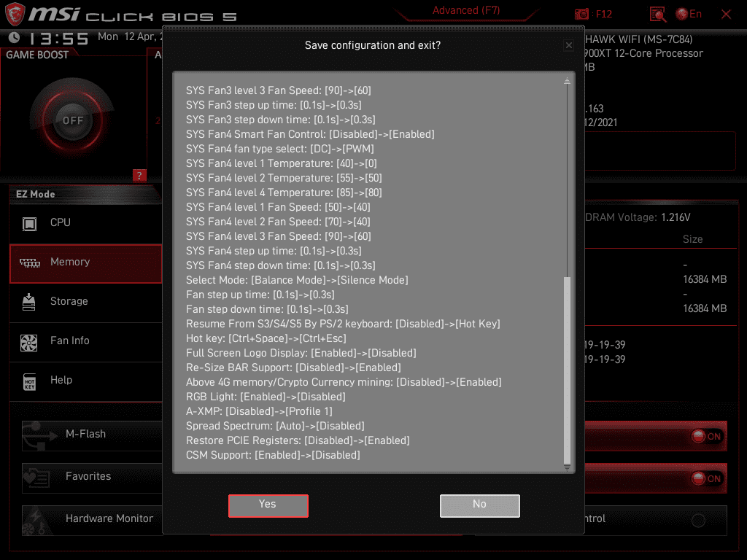
Task: Open the Memory section in EZ Mode
Action: 86,263
